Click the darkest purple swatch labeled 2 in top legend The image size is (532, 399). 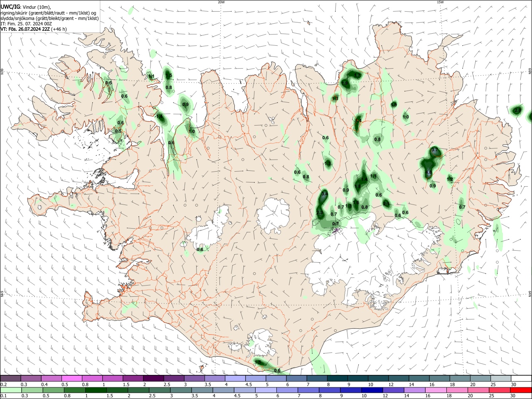(x=153, y=379)
